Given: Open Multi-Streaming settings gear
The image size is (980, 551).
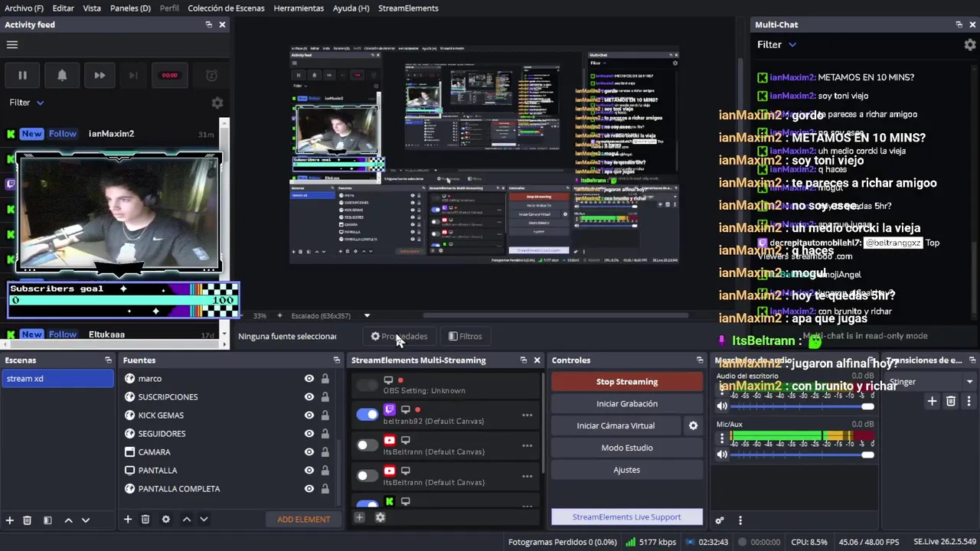Looking at the screenshot, I should pyautogui.click(x=380, y=517).
